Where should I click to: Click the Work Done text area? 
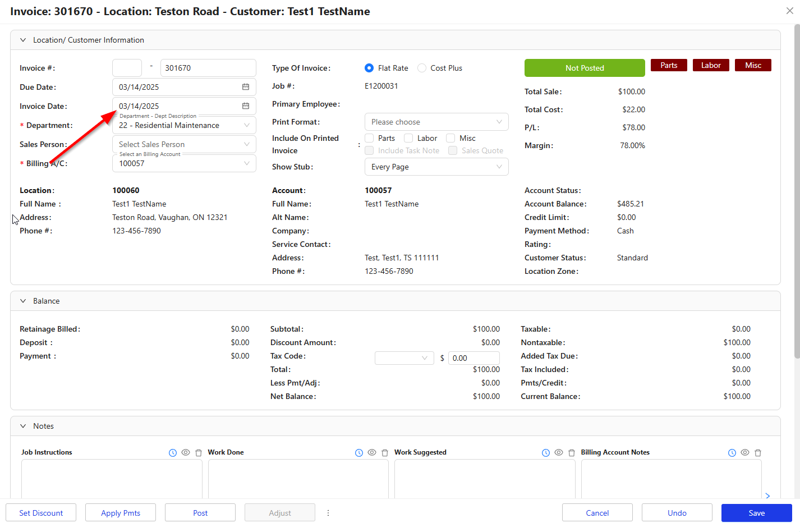pyautogui.click(x=298, y=479)
